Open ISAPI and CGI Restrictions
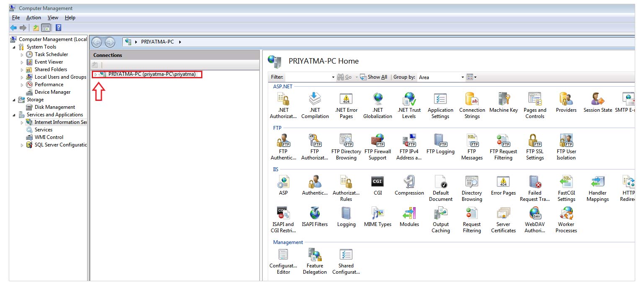644x285 pixels. tap(283, 220)
